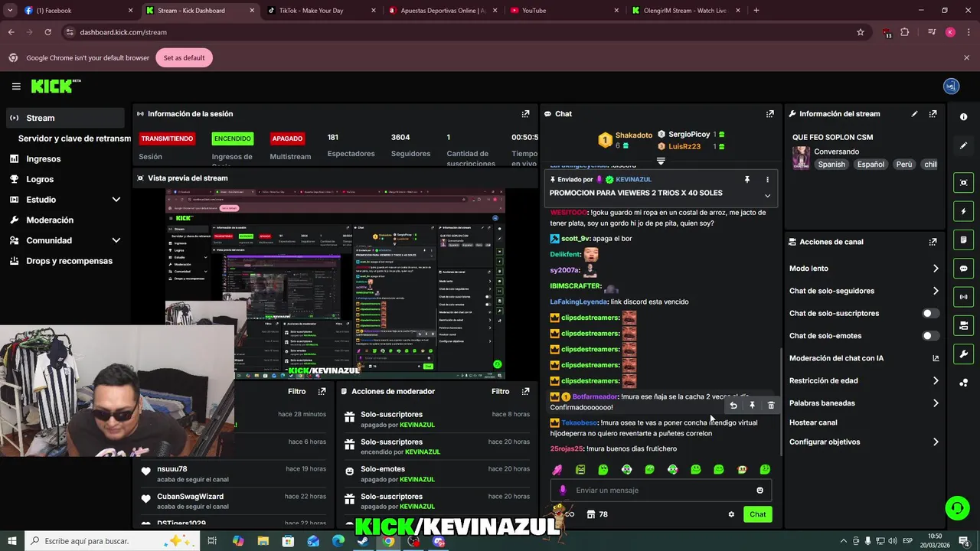Click the pencil edit icon in right sidebar
Screen dimensions: 980x551
963,145
